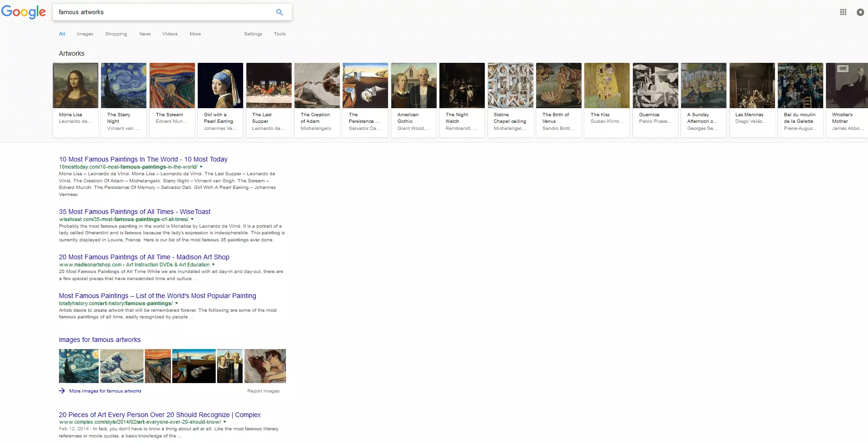Open Most Famous Paintings totallyhistory result
This screenshot has height=444, width=868.
click(x=158, y=296)
